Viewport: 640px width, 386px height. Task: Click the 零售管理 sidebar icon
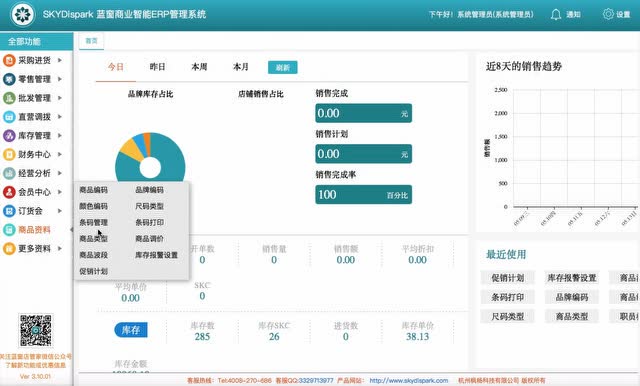click(9, 79)
